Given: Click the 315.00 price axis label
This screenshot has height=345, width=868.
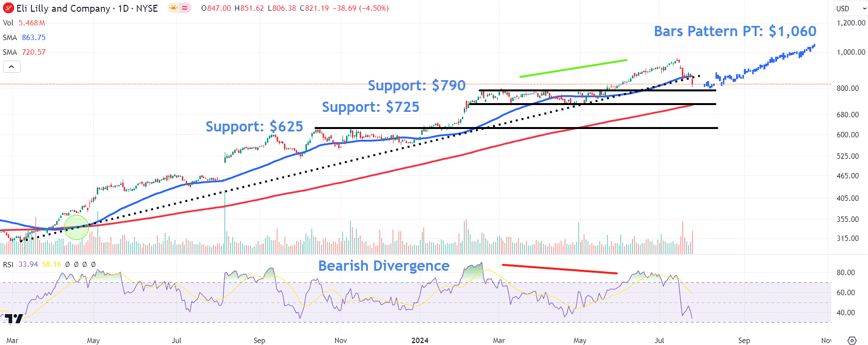Looking at the screenshot, I should pyautogui.click(x=847, y=238).
